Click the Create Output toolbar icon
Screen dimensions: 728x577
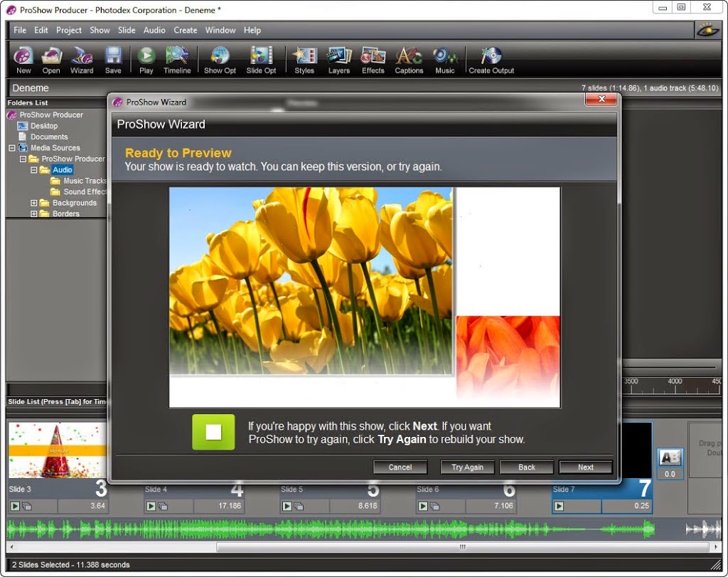491,60
